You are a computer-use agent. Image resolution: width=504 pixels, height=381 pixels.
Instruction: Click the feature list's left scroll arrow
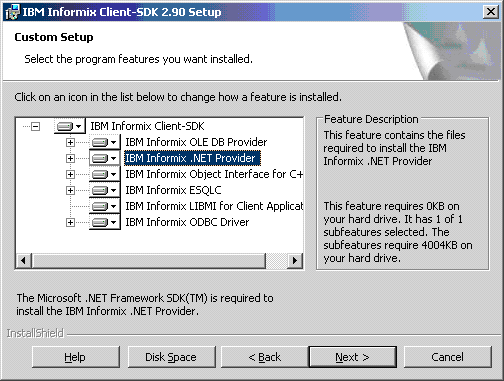[x=24, y=260]
